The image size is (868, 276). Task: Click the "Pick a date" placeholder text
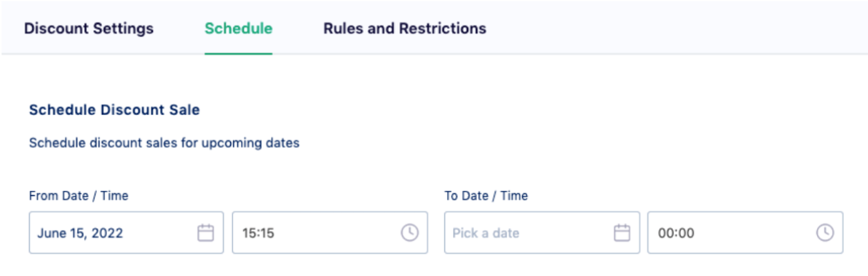point(486,234)
